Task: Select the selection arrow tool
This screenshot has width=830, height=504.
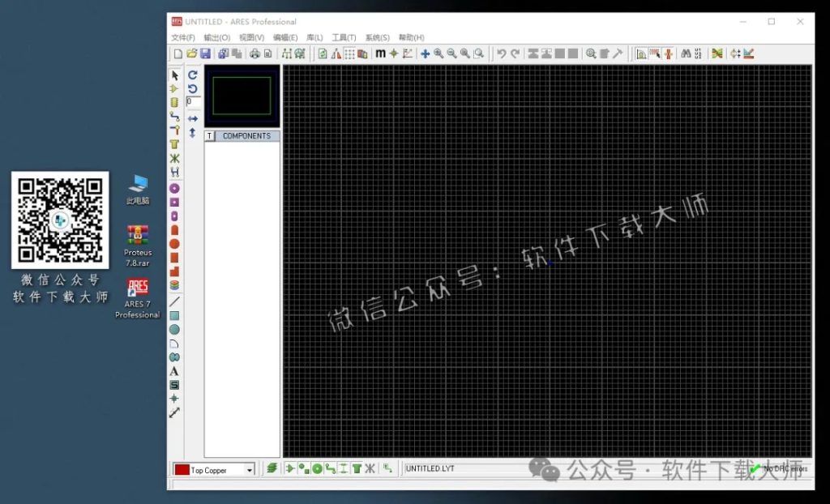Action: pyautogui.click(x=174, y=75)
